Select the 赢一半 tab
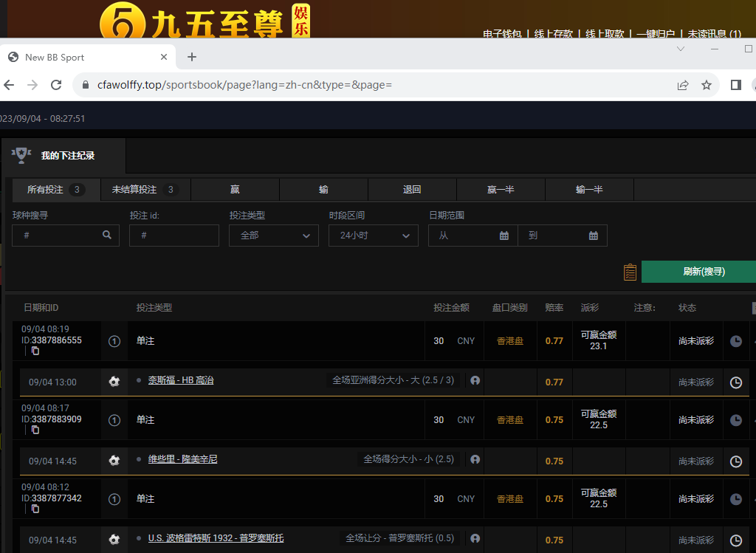This screenshot has height=553, width=756. 501,190
